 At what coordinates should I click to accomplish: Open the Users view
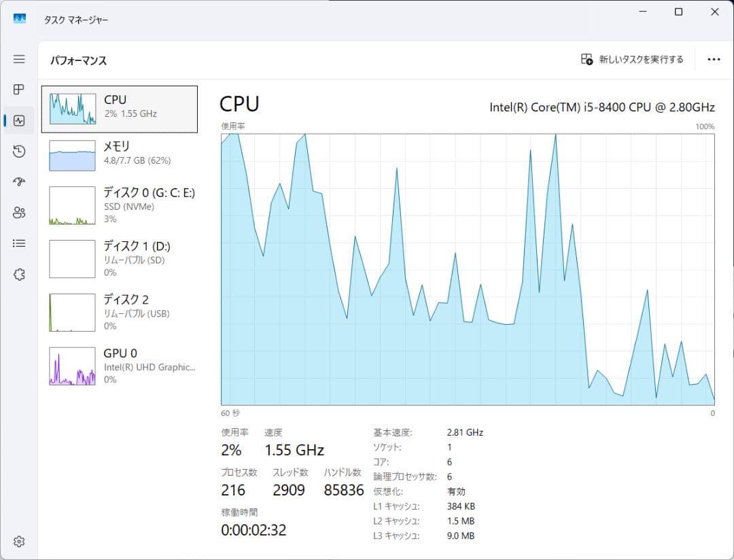point(18,212)
